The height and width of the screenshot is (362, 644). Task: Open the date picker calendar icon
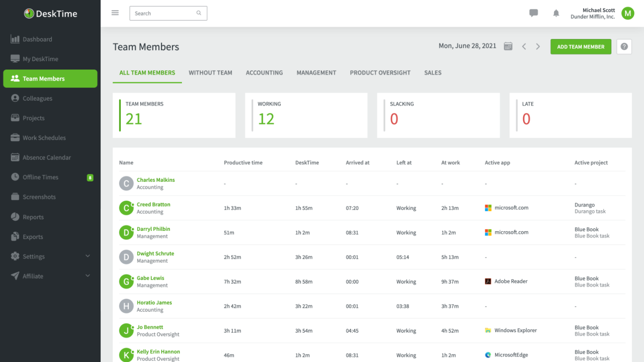508,46
